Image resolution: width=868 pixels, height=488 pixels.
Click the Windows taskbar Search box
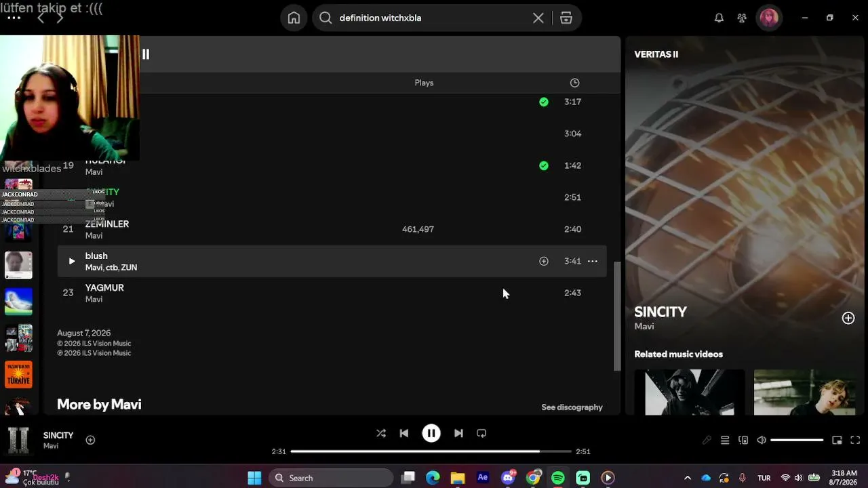click(x=332, y=478)
